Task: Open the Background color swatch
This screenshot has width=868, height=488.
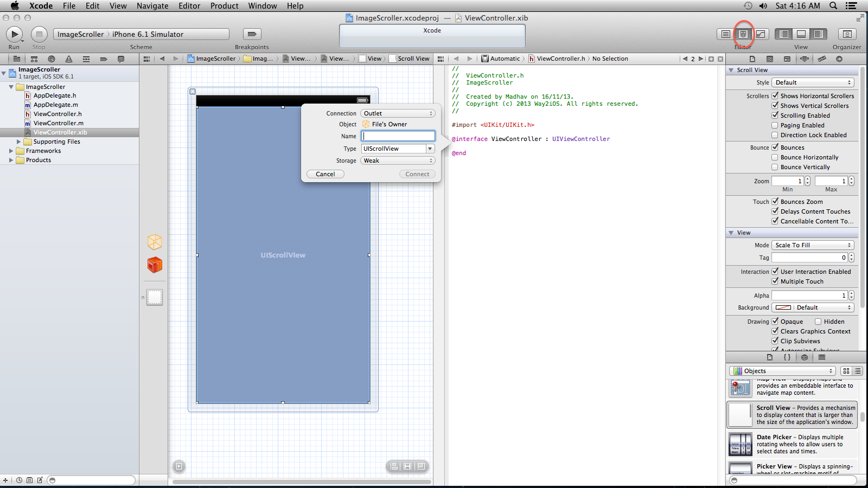Action: pyautogui.click(x=783, y=307)
